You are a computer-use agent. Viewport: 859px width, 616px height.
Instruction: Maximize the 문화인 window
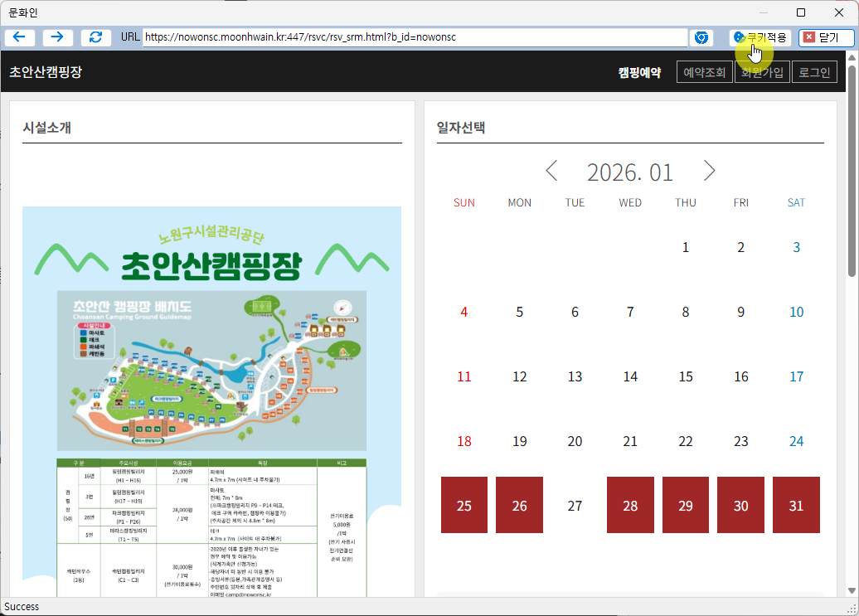801,12
